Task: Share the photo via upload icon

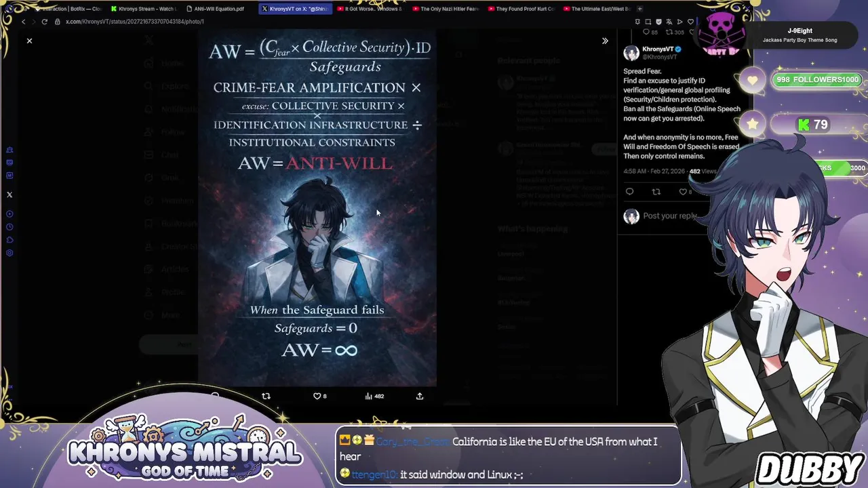Action: (420, 396)
